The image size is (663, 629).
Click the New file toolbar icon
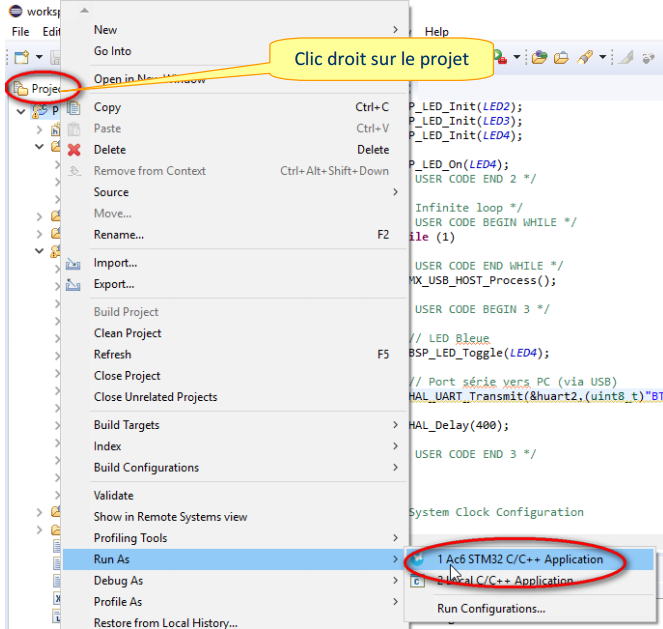click(x=20, y=58)
